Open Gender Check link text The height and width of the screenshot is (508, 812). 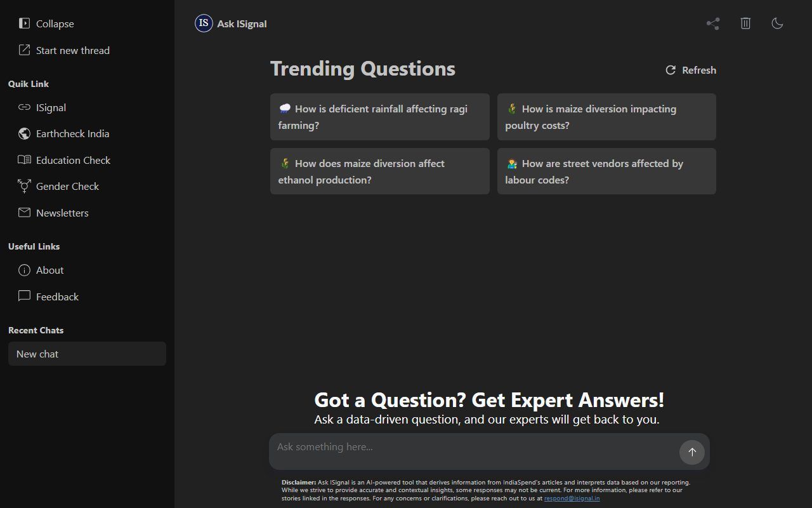coord(67,186)
